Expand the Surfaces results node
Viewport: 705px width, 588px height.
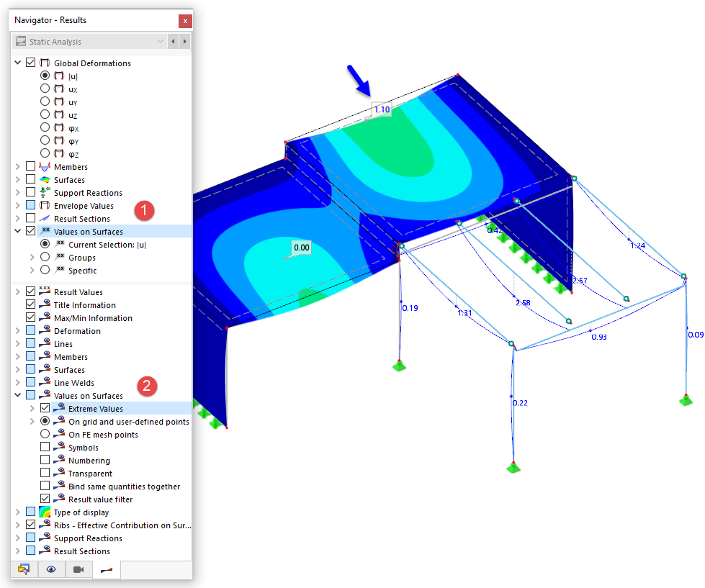(x=17, y=180)
